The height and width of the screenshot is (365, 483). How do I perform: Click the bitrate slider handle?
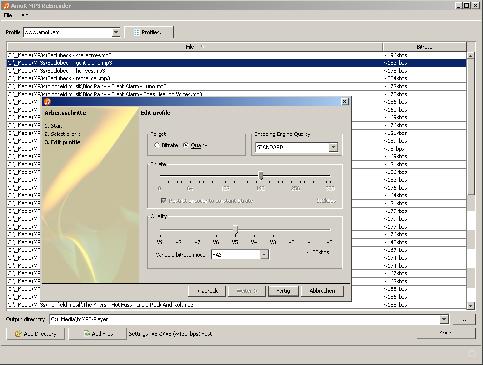pyautogui.click(x=261, y=175)
